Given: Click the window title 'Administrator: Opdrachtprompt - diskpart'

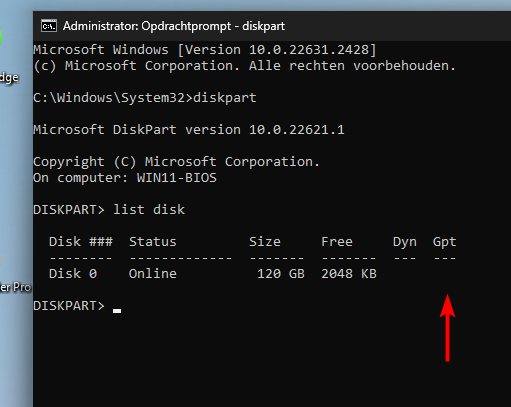Looking at the screenshot, I should 174,26.
